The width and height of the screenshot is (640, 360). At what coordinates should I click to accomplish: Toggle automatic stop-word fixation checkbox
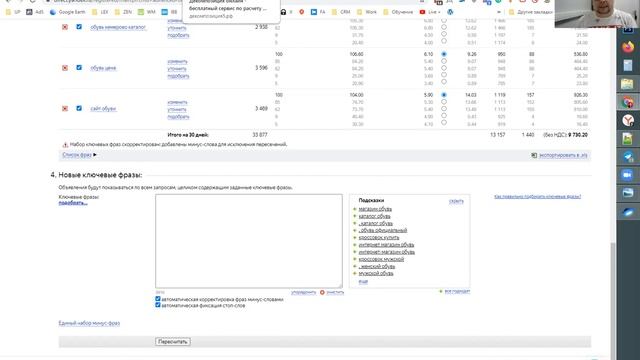coord(158,305)
